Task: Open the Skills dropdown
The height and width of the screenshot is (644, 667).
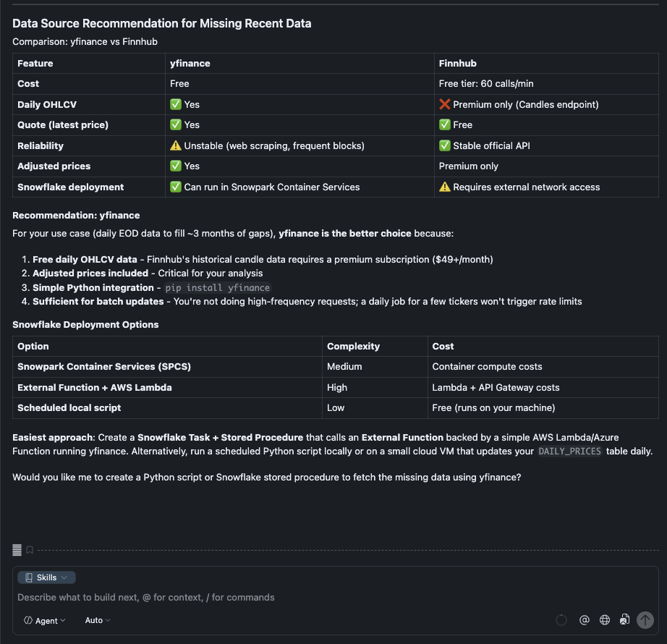Action: (x=47, y=577)
